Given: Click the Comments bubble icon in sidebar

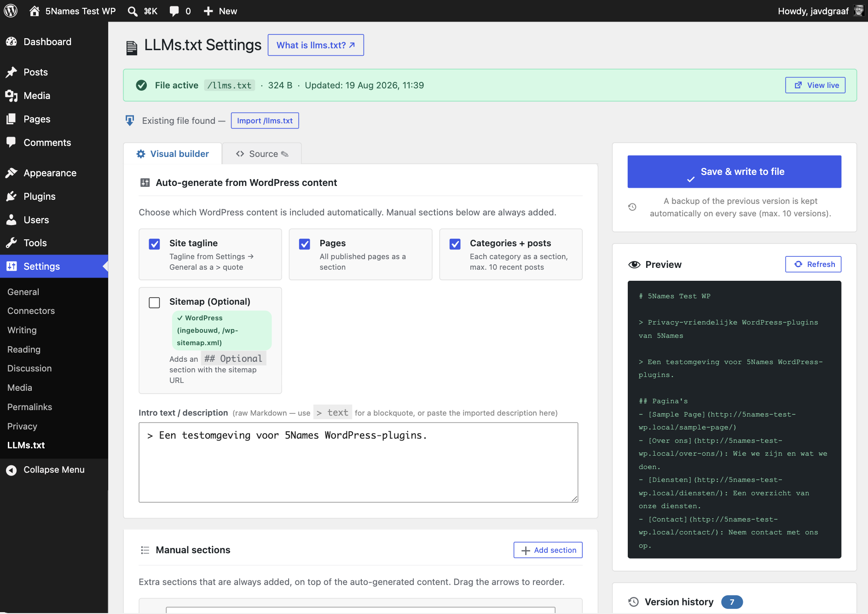Looking at the screenshot, I should click(12, 142).
